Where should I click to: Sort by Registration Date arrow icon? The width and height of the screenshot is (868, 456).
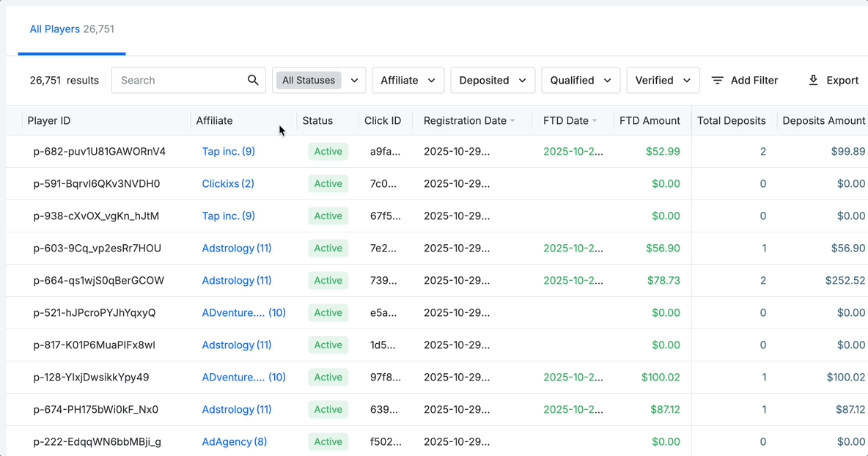(x=512, y=121)
